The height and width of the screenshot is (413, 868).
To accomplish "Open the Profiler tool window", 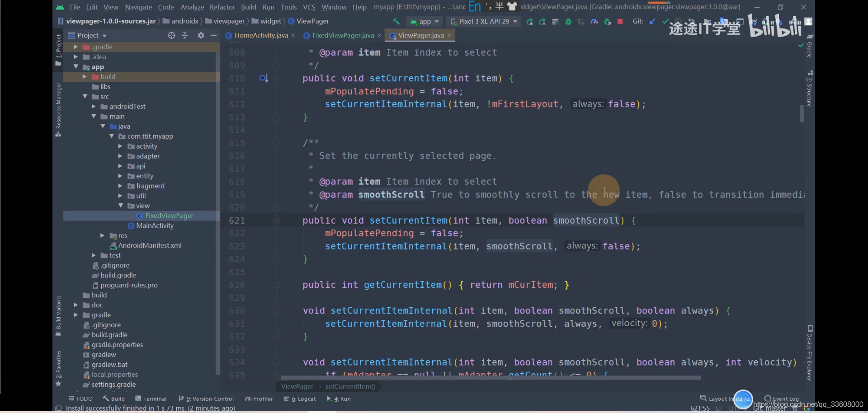I will (259, 399).
